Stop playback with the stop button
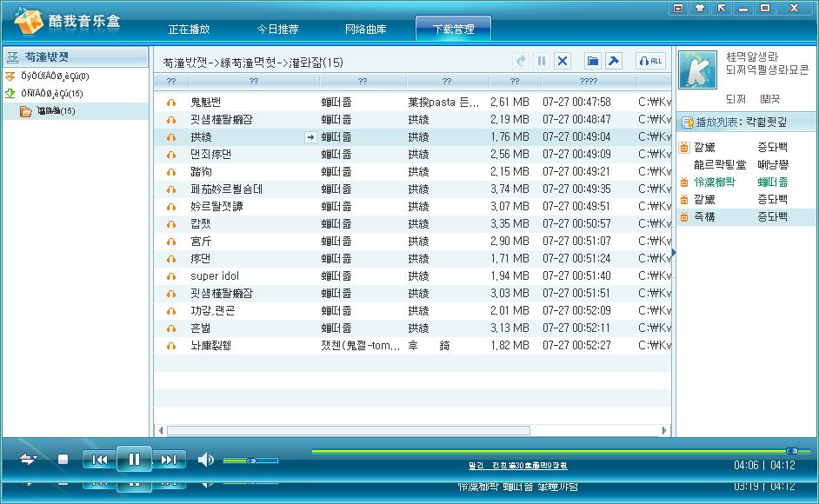The image size is (819, 504). coord(63,459)
